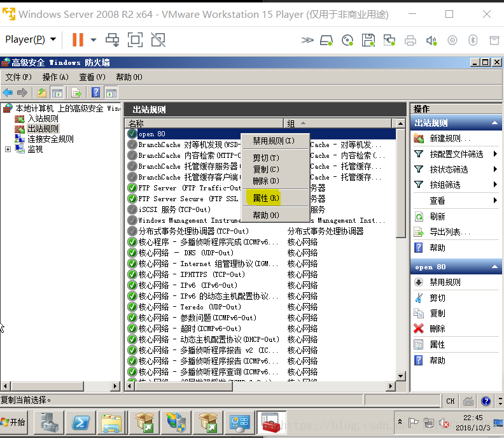504x438 pixels.
Task: Click the 开始 start button
Action: click(13, 422)
